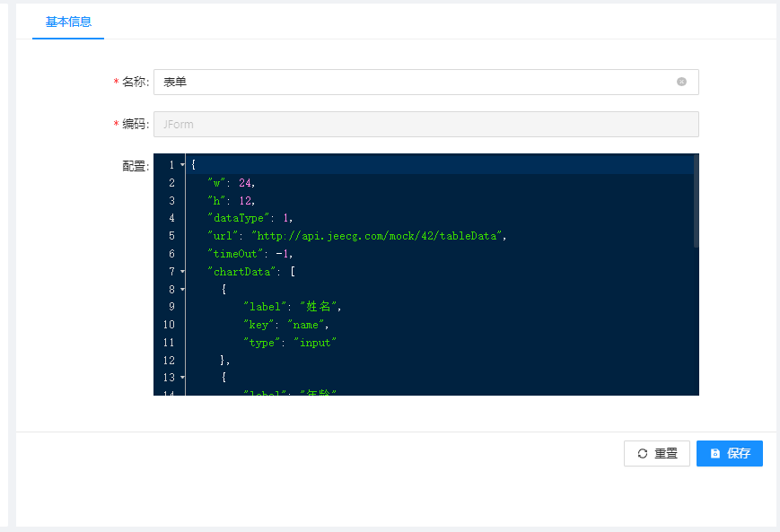Click the 重置 reset button
Image resolution: width=780 pixels, height=532 pixels.
tap(657, 453)
